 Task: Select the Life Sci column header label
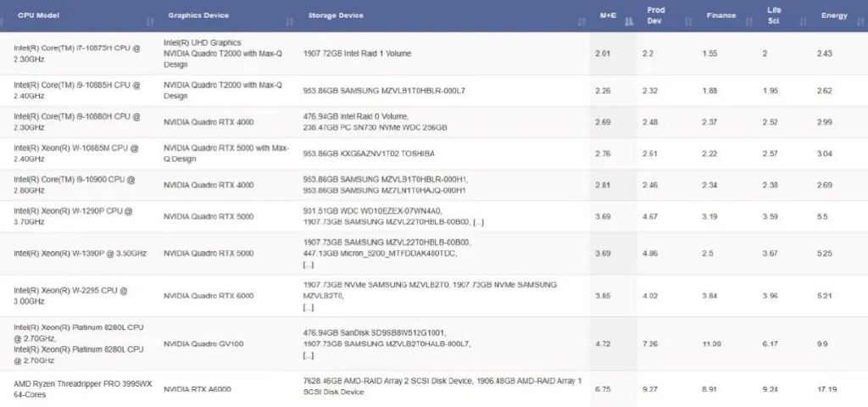click(774, 15)
